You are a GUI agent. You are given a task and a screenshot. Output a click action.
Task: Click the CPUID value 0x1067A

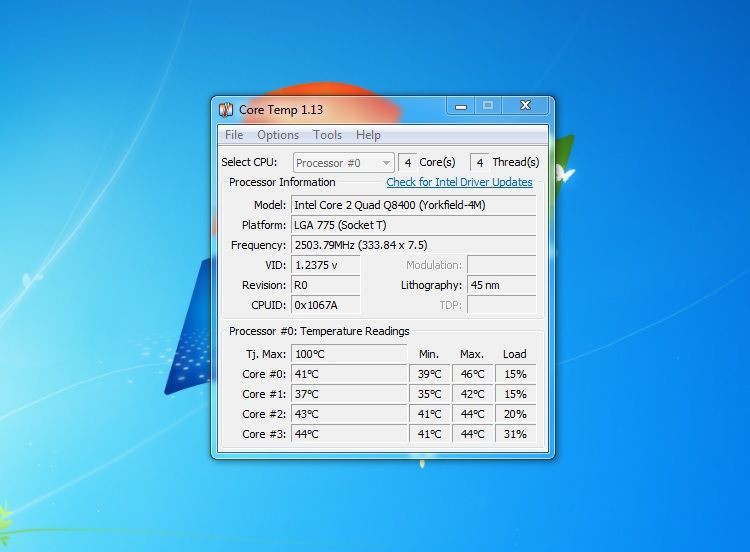325,305
